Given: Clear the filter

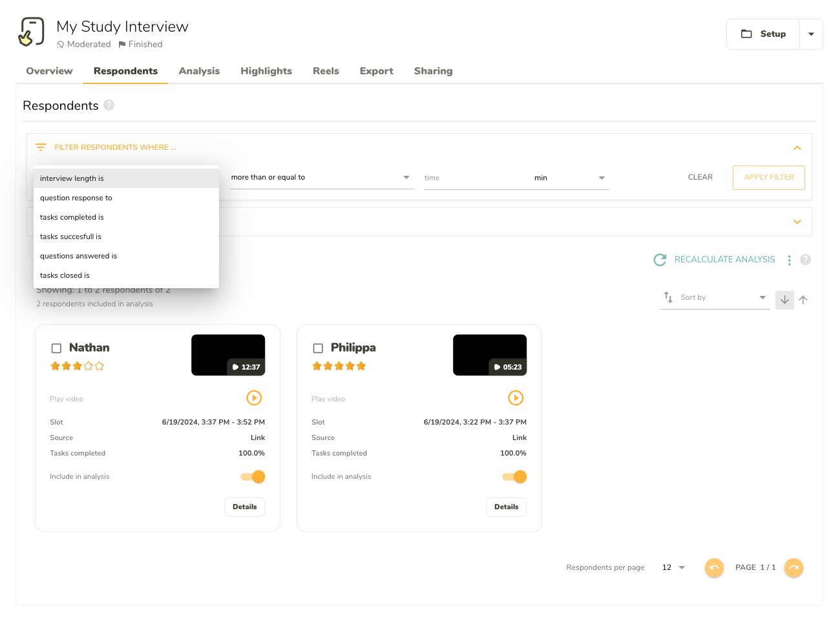Looking at the screenshot, I should click(700, 177).
